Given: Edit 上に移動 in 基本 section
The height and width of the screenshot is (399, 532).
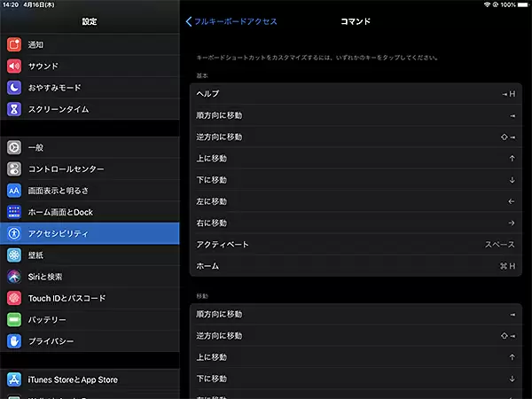Looking at the screenshot, I should 356,159.
